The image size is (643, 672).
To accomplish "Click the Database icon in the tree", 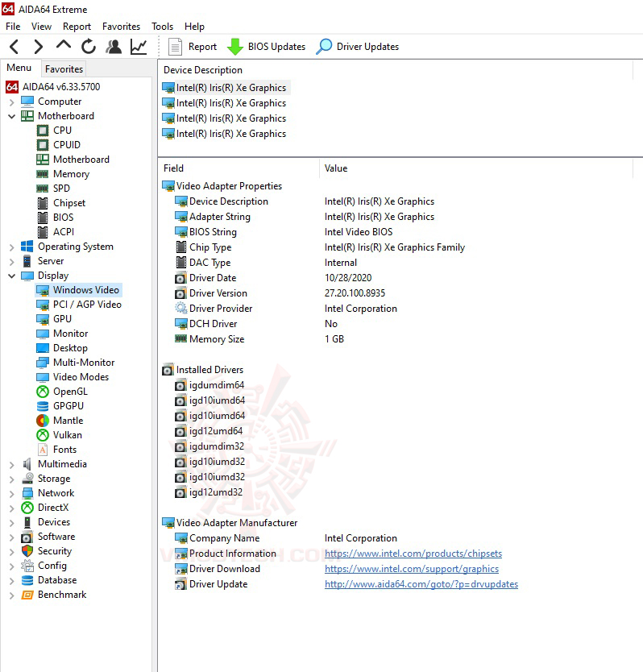I will 27,580.
